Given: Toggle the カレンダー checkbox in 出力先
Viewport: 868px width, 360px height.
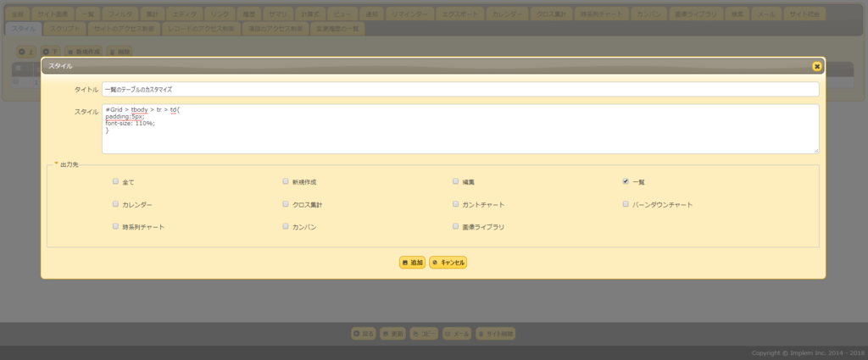Looking at the screenshot, I should [x=115, y=203].
